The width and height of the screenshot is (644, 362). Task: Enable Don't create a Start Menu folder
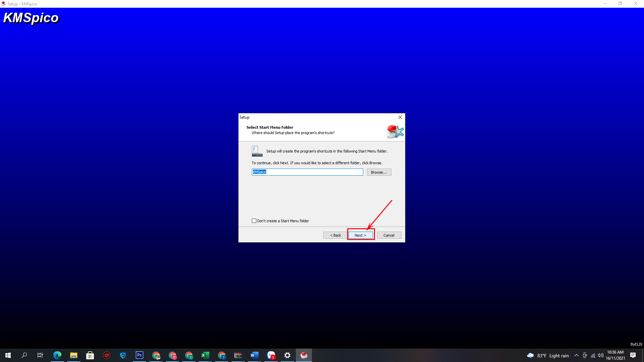(254, 221)
